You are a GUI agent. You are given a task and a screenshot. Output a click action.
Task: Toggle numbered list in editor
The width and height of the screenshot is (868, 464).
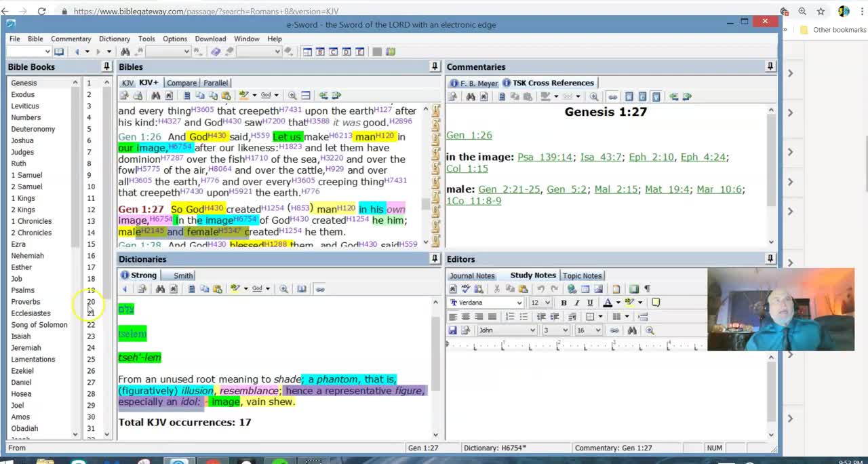coord(510,317)
